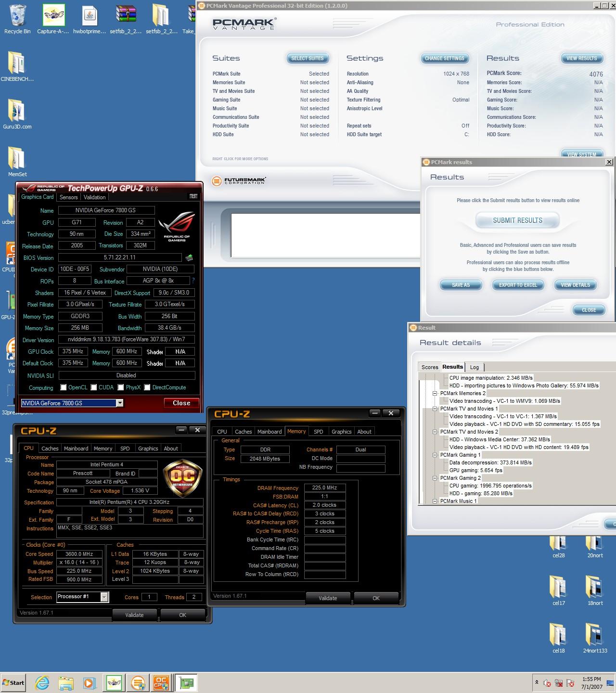Select the 'GPU gaming: 5.654 fps' result row
616x693 pixels.
pyautogui.click(x=475, y=470)
